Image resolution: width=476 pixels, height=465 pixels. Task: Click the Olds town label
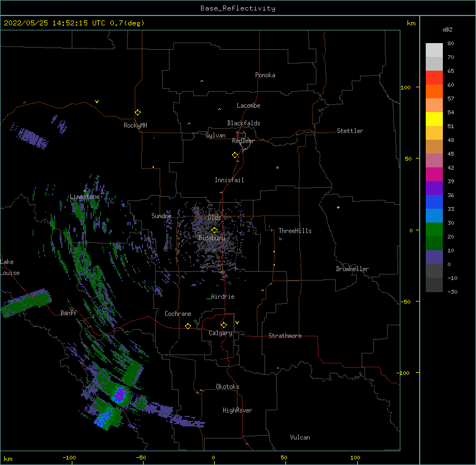click(x=214, y=218)
